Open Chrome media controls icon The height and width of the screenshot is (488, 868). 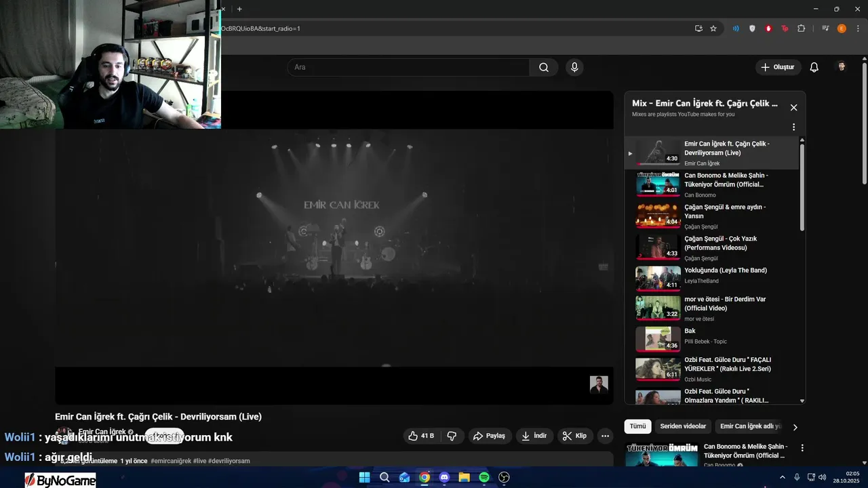click(x=825, y=28)
